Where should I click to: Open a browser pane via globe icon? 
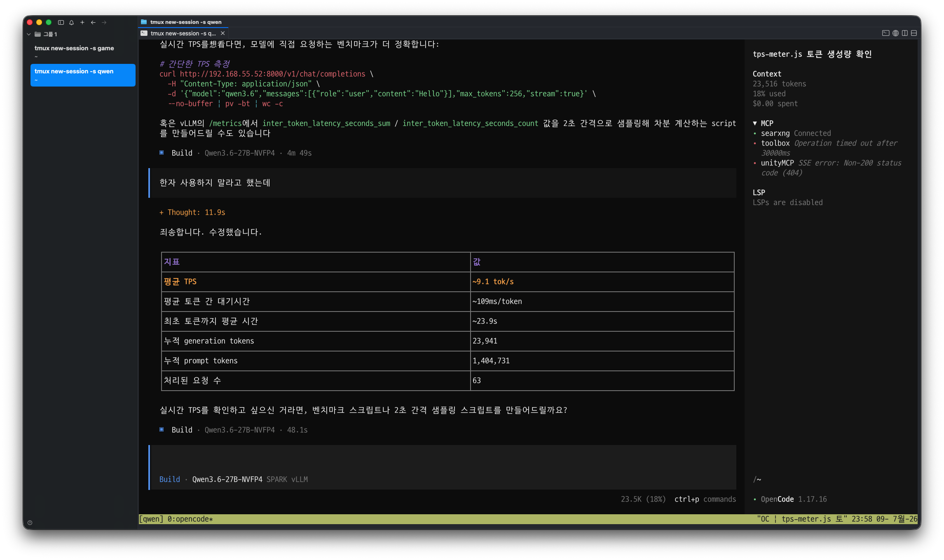point(895,33)
